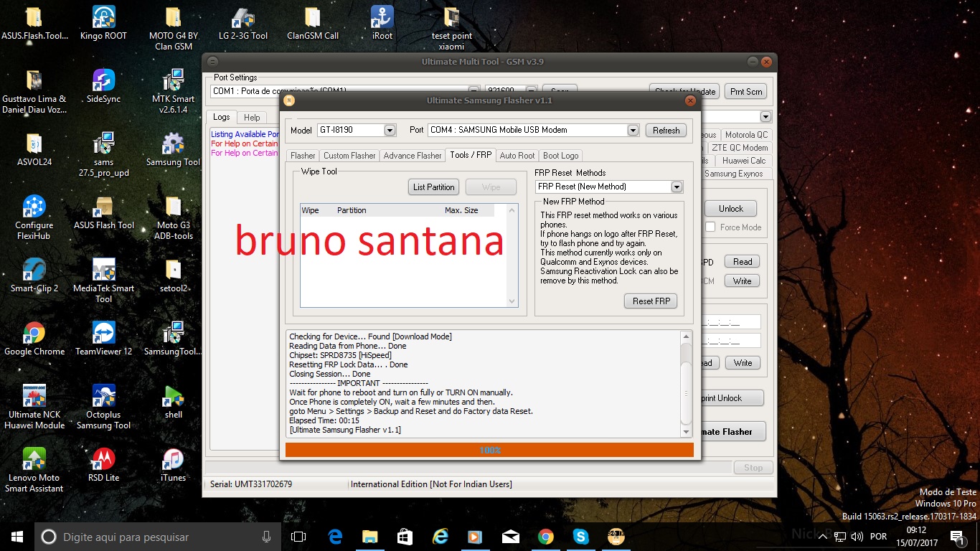Open MOTO G4 BY Clan GSM folder
The height and width of the screenshot is (551, 980).
point(173,29)
